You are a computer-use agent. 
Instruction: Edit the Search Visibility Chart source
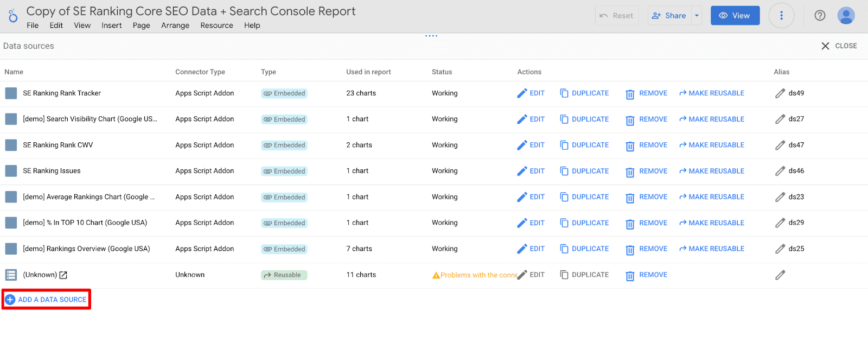[531, 119]
